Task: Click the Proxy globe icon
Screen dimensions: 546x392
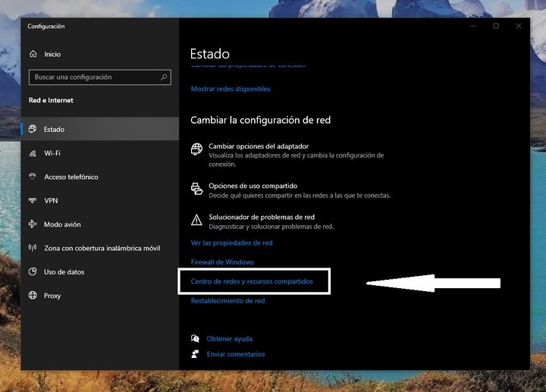Action: pos(33,296)
